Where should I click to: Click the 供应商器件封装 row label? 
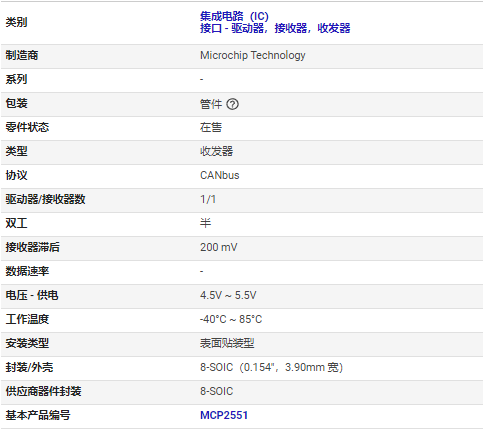point(43,391)
